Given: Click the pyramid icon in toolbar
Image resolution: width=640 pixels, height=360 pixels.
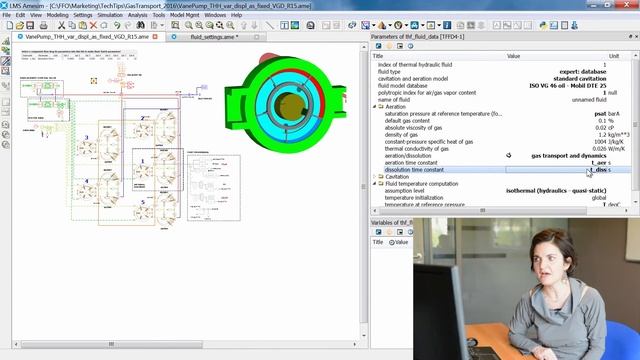Looking at the screenshot, I should point(382,25).
